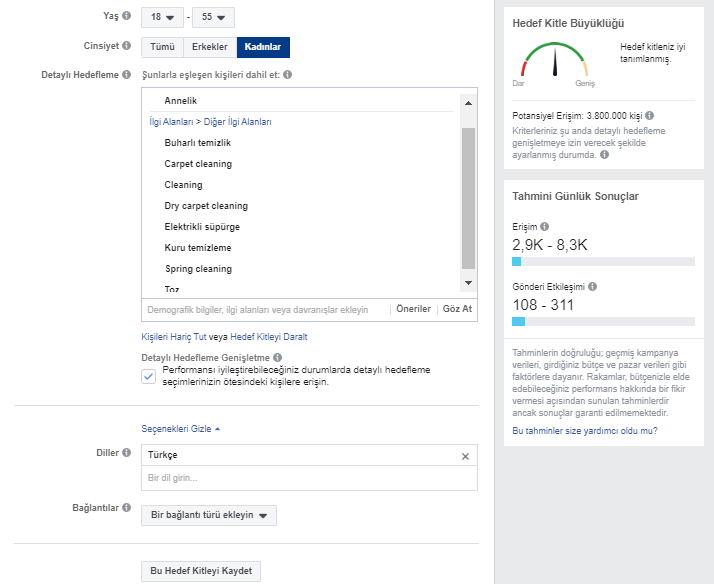714x584 pixels.
Task: Click Türkçe language entry
Action: (163, 455)
